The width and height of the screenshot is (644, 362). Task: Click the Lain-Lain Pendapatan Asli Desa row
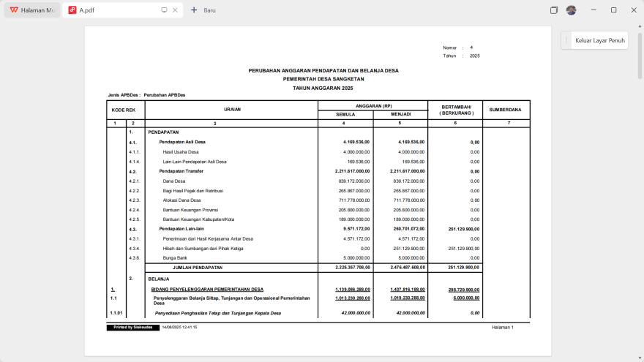click(x=194, y=162)
